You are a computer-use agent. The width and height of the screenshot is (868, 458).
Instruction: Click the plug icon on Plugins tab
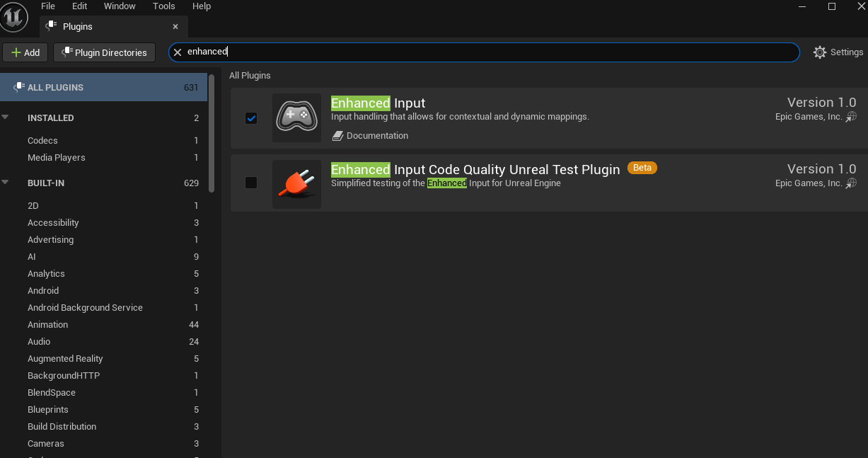coord(52,26)
